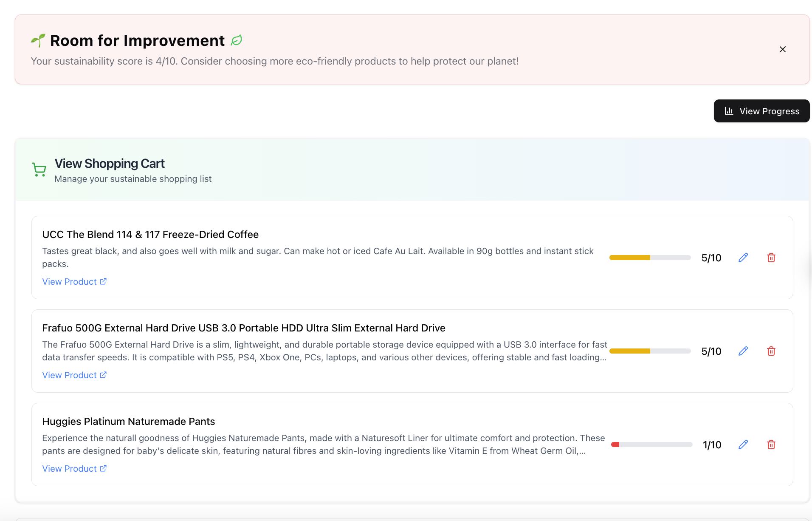This screenshot has width=812, height=521.
Task: Click the View Progress button
Action: pyautogui.click(x=761, y=111)
